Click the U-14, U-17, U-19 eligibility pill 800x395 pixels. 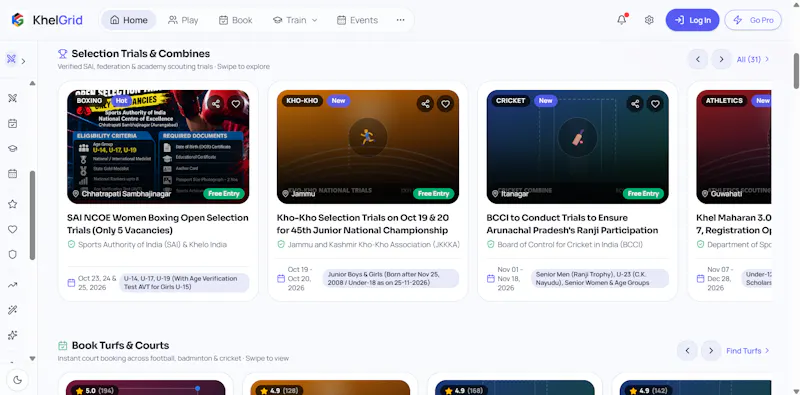coord(184,283)
